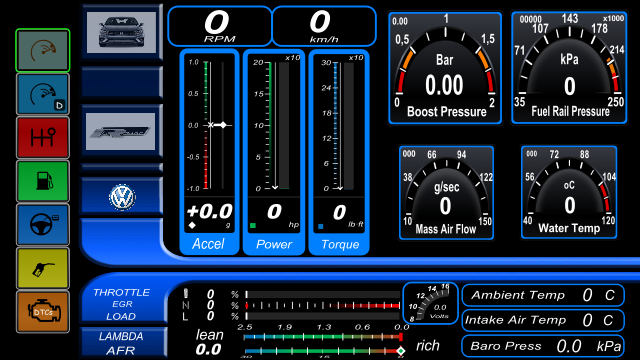
Task: Click the Volkswagen logo badge
Action: click(x=122, y=198)
